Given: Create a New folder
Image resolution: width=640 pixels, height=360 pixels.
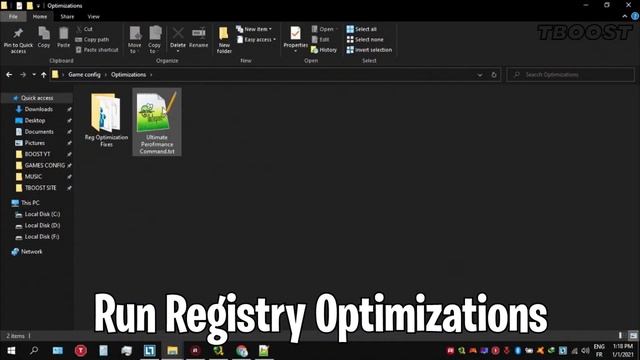Looking at the screenshot, I should click(224, 40).
